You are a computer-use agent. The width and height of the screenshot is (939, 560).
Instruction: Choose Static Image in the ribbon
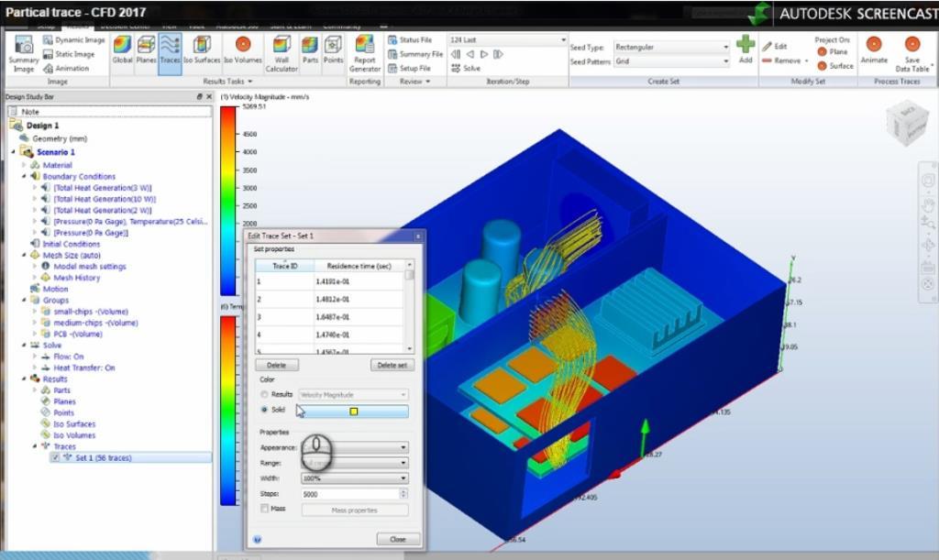coord(68,54)
